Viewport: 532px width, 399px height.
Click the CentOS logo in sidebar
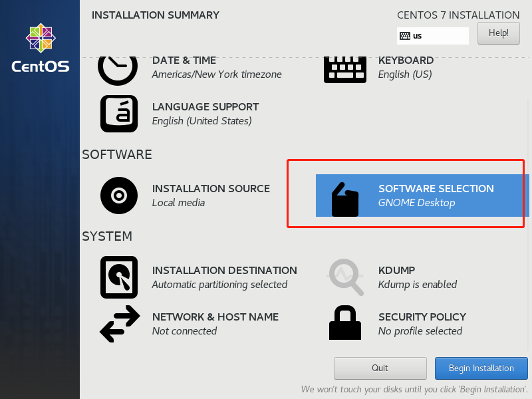(41, 48)
